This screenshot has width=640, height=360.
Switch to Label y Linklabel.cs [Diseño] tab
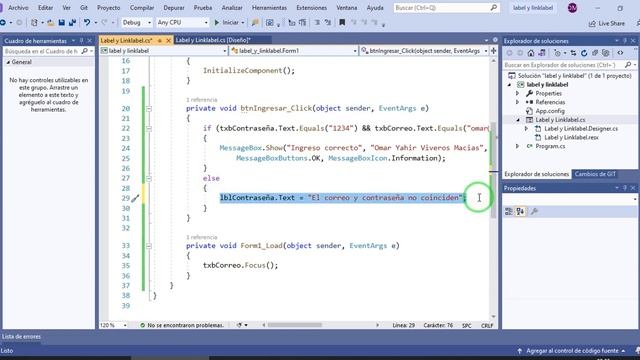pos(213,40)
